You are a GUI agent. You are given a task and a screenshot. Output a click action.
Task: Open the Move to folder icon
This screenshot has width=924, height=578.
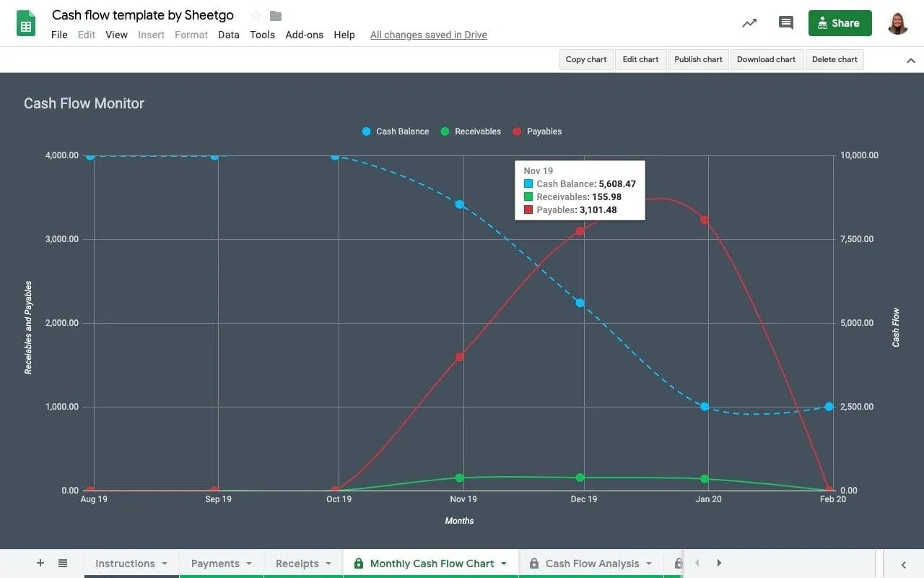275,14
